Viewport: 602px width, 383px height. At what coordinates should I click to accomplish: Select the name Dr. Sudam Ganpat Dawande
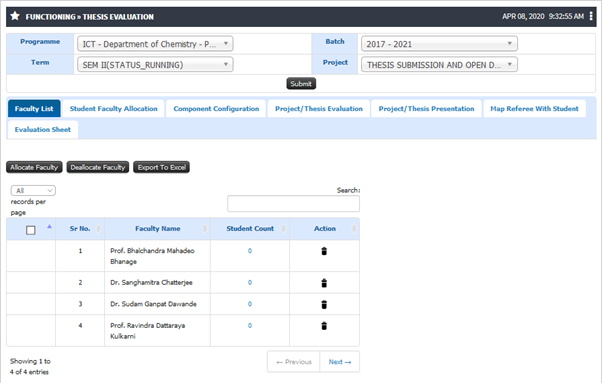point(154,304)
